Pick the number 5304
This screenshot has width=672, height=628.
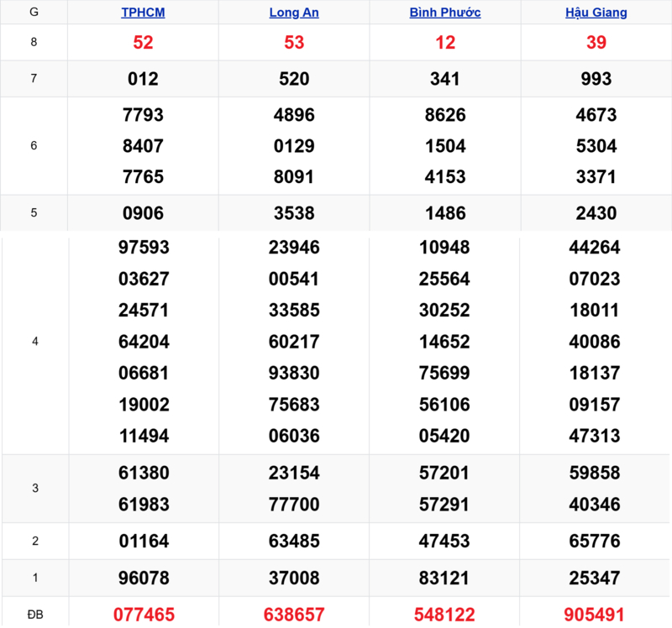pyautogui.click(x=596, y=146)
